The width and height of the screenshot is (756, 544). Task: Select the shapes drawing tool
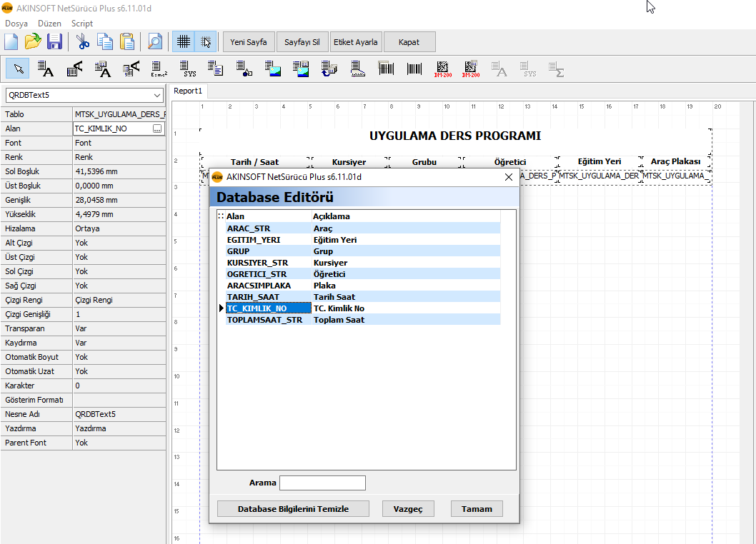244,69
